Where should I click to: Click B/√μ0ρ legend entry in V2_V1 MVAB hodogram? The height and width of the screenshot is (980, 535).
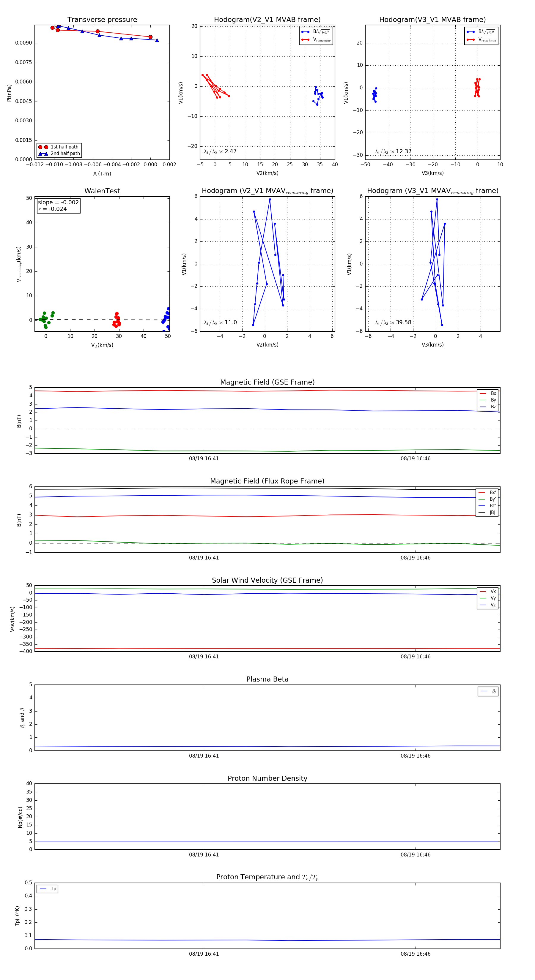click(x=316, y=32)
